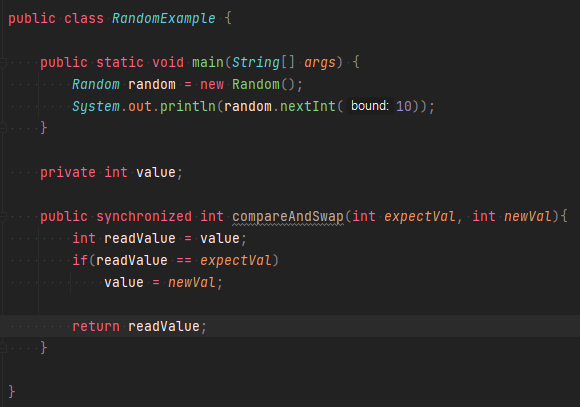The height and width of the screenshot is (407, 580).
Task: Click 'readValue' in the int readValue declaration
Action: [x=140, y=238]
